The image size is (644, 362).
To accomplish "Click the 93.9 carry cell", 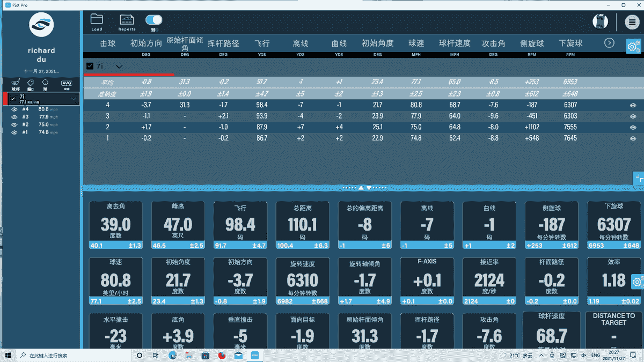I will coord(262,116).
